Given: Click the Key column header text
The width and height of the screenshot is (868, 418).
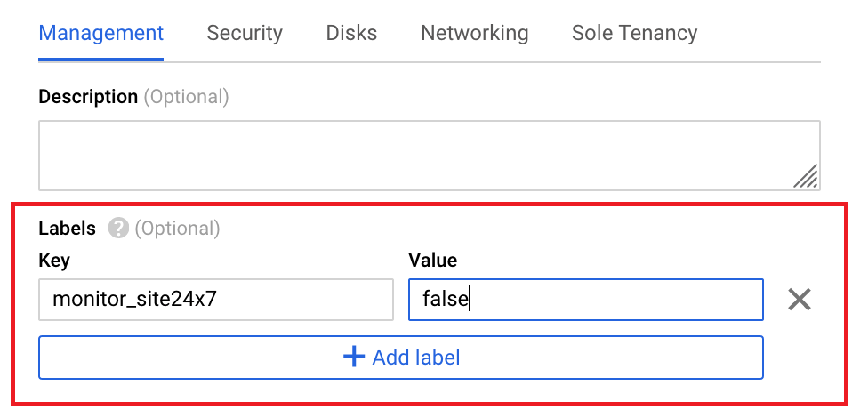Looking at the screenshot, I should (54, 261).
